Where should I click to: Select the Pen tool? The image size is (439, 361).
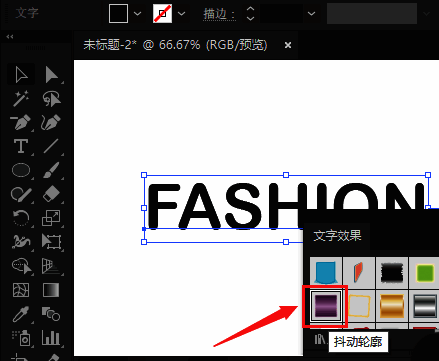point(21,122)
